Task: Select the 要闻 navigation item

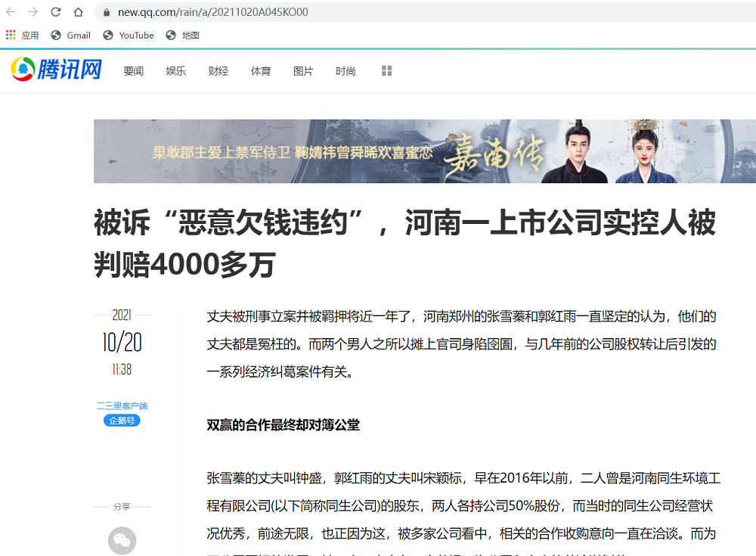Action: 134,71
